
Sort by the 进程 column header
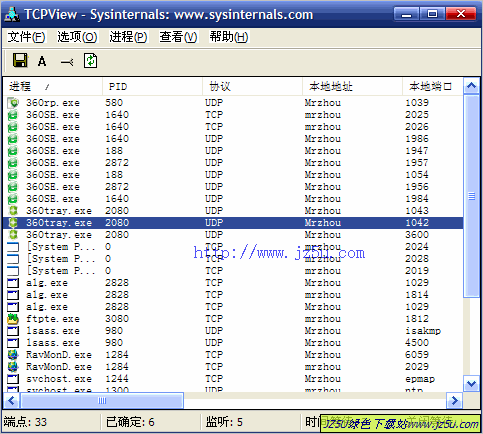click(x=53, y=87)
